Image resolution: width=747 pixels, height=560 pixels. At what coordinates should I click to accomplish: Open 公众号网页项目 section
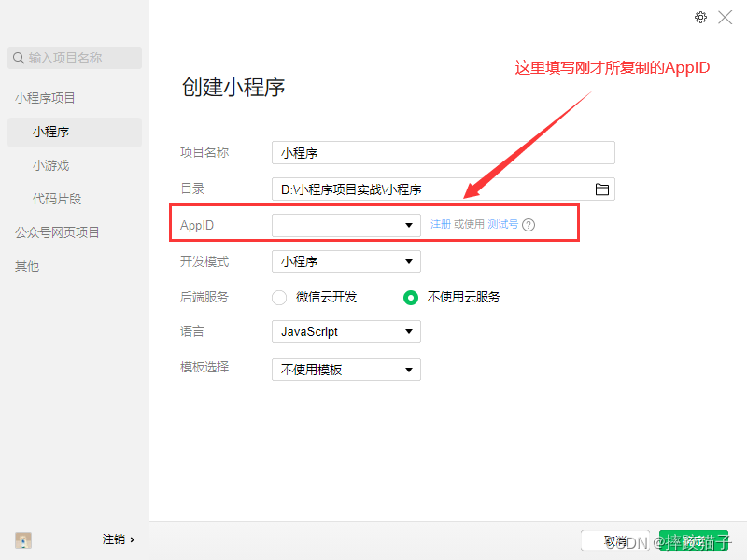click(x=57, y=232)
